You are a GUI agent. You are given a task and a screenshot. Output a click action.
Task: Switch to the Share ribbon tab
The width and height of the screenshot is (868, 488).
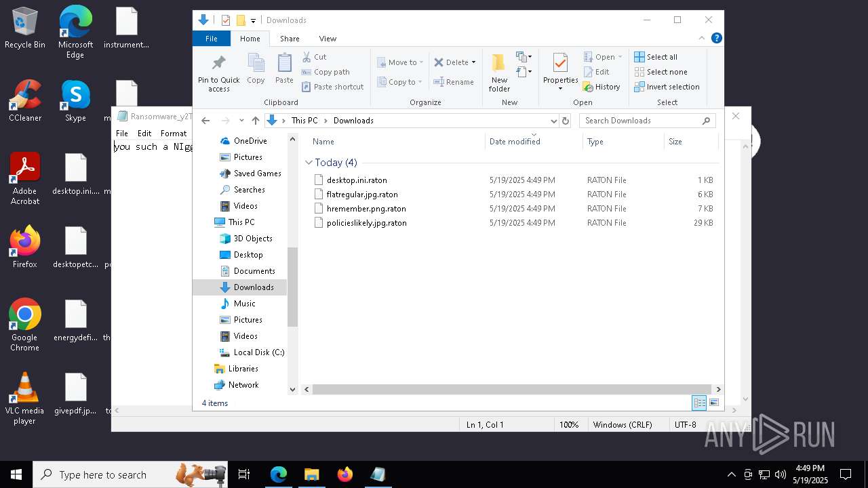click(290, 39)
